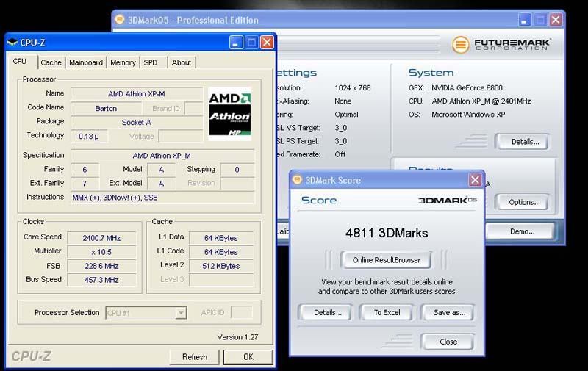Screen dimensions: 588x371
Task: Click the L1 Data value 64 KBytes
Action: [221, 238]
